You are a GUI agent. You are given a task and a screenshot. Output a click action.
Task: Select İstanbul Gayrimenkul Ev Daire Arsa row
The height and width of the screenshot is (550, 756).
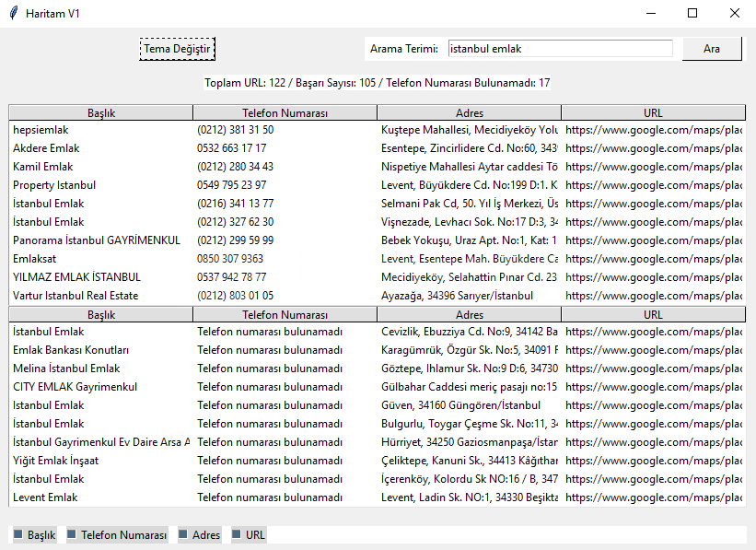(x=377, y=442)
